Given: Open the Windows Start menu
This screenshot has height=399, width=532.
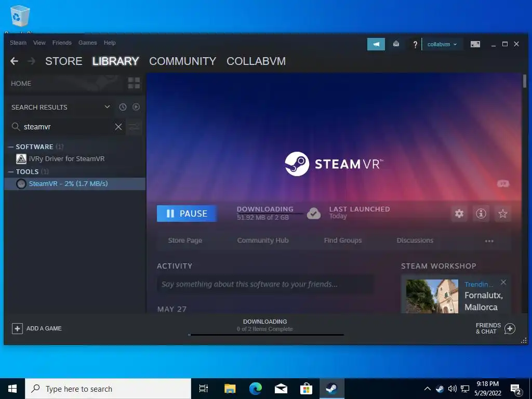Looking at the screenshot, I should pyautogui.click(x=12, y=389).
